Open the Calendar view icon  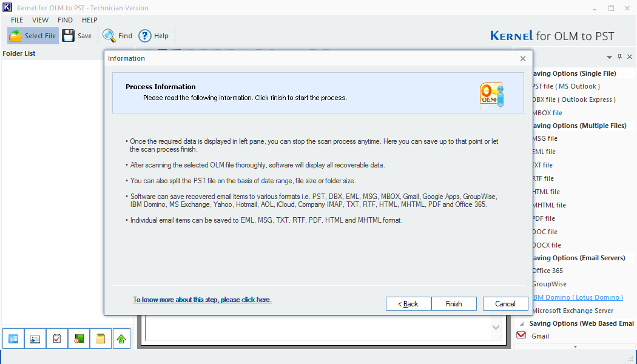[x=13, y=339]
